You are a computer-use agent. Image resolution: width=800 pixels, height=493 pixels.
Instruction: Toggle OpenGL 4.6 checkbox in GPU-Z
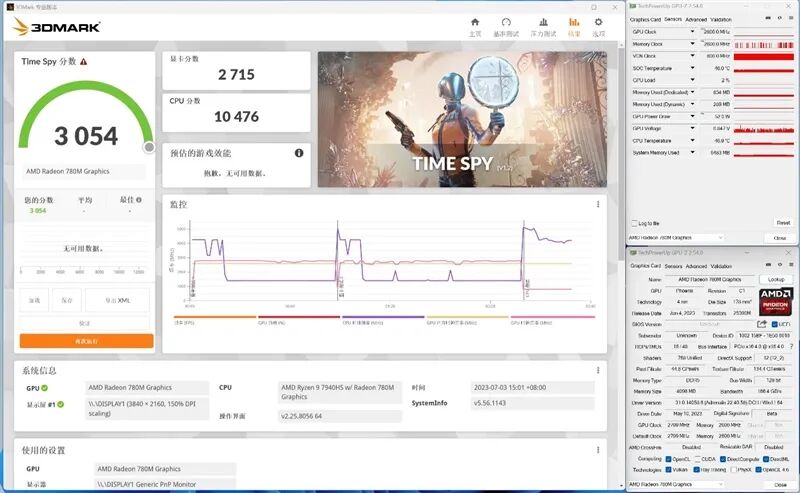[759, 470]
